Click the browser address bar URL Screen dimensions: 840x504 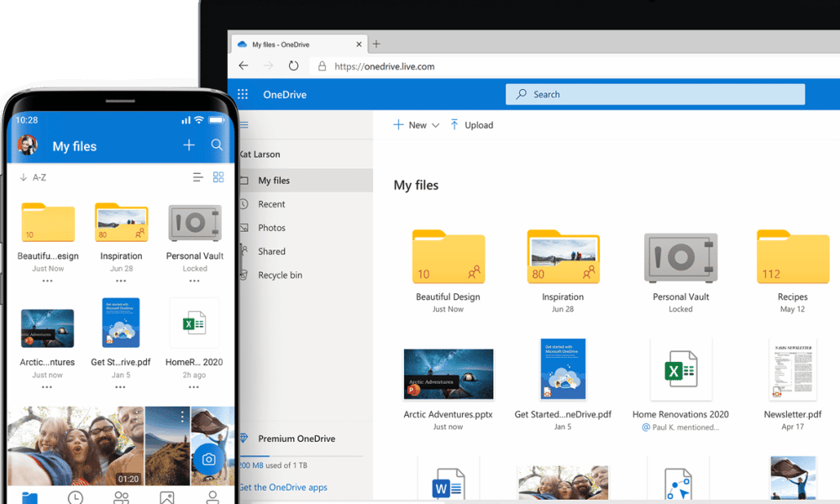pos(385,66)
